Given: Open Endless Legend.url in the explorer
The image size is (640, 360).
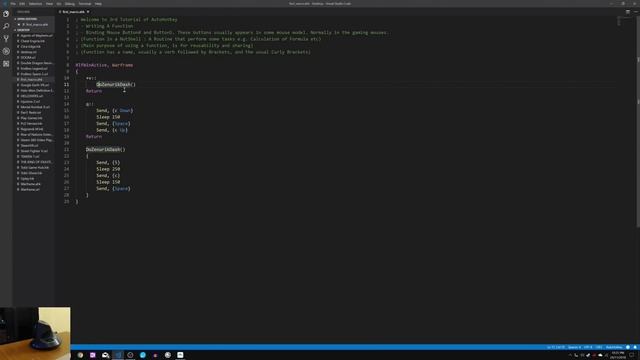Looking at the screenshot, I should 35,69.
